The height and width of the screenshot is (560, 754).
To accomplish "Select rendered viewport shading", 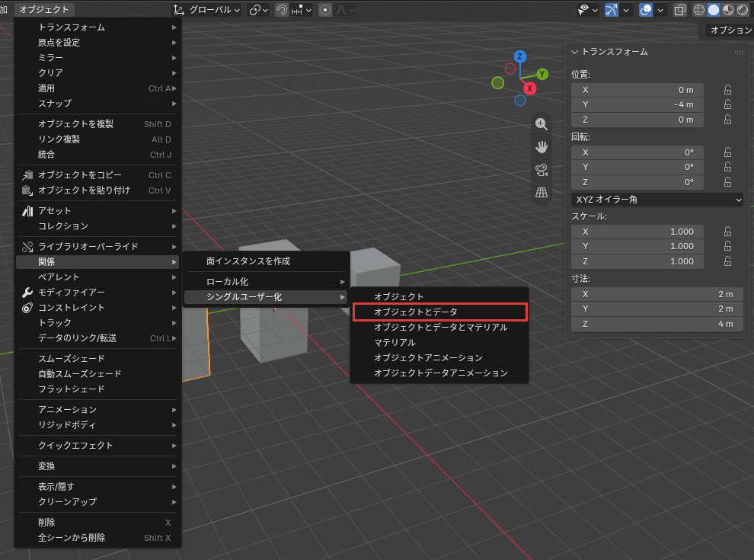I will tap(743, 10).
